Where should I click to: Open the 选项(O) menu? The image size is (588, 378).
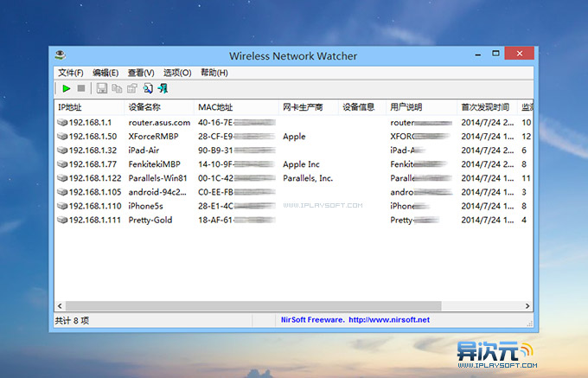[x=177, y=73]
